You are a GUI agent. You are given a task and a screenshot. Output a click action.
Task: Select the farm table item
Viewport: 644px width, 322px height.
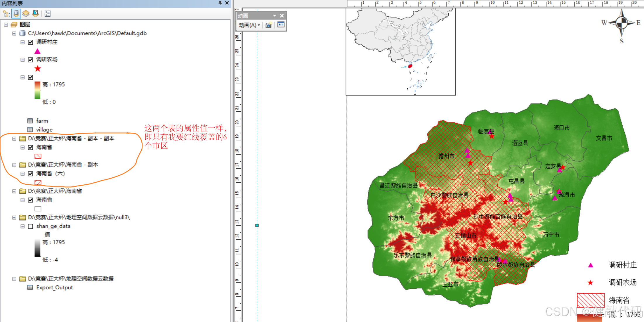point(42,121)
